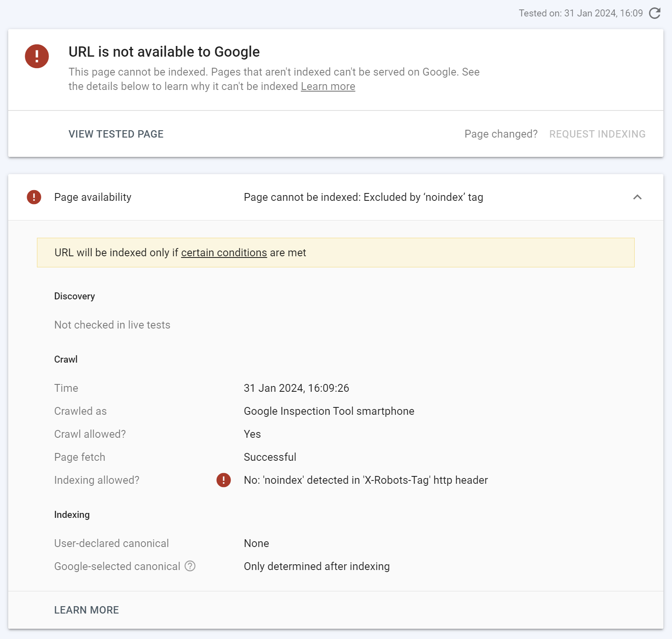Click the crawl time value
This screenshot has height=639, width=672.
click(296, 388)
